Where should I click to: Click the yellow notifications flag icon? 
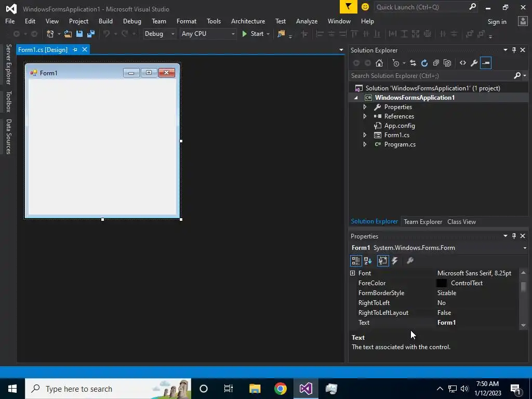click(349, 7)
